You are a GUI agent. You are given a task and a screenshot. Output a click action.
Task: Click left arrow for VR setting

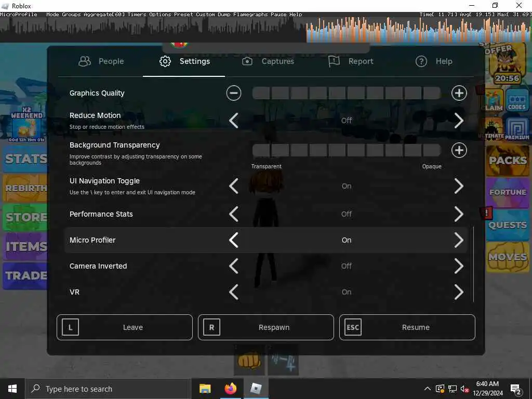[234, 292]
